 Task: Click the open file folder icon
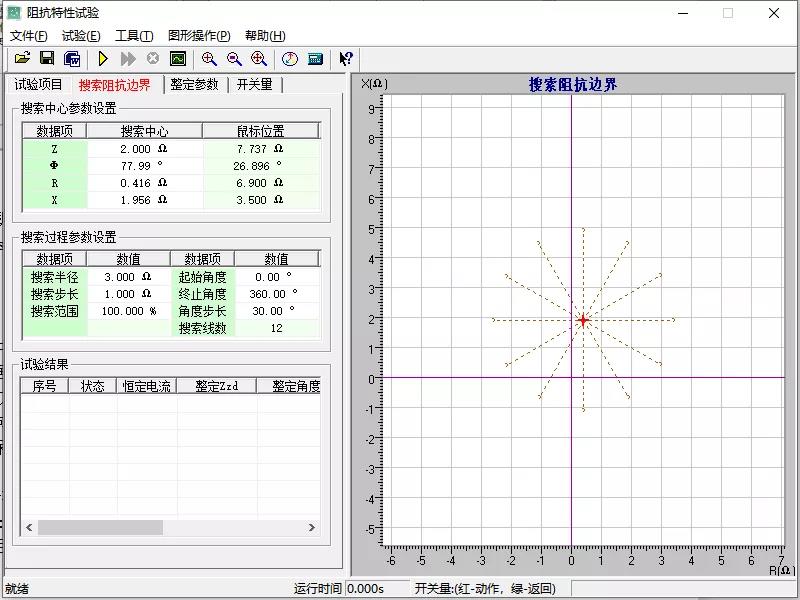coord(22,59)
